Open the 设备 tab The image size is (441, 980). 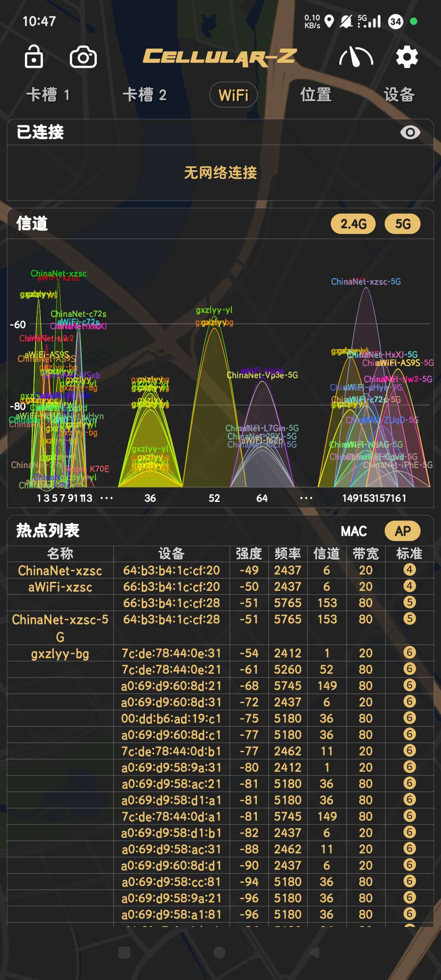[x=399, y=95]
